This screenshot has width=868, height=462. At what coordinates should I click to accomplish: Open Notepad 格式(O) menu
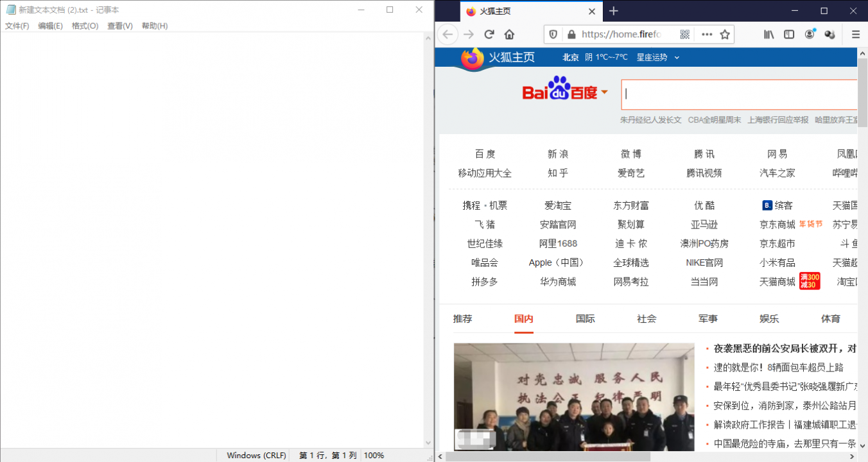pyautogui.click(x=85, y=26)
